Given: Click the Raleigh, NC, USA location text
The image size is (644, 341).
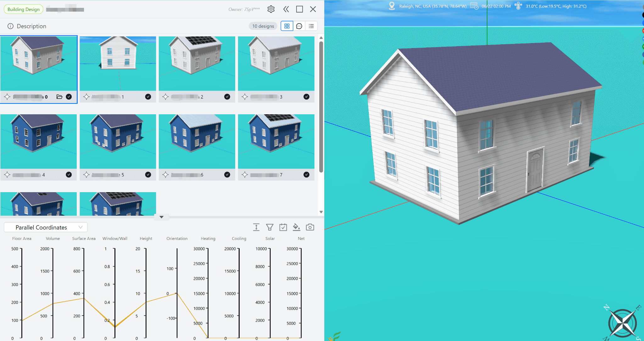Looking at the screenshot, I should tap(433, 6).
